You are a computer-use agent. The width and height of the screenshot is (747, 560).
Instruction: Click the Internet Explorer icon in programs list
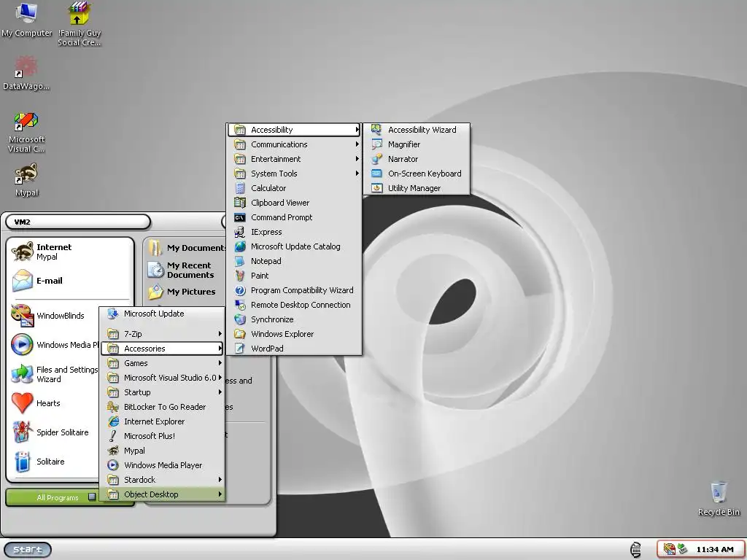(x=113, y=421)
